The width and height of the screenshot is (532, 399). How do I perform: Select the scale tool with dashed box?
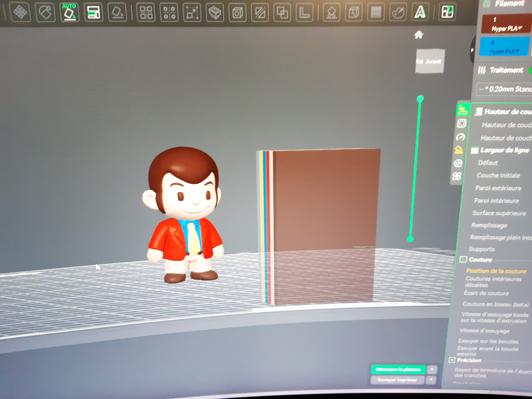[x=192, y=12]
